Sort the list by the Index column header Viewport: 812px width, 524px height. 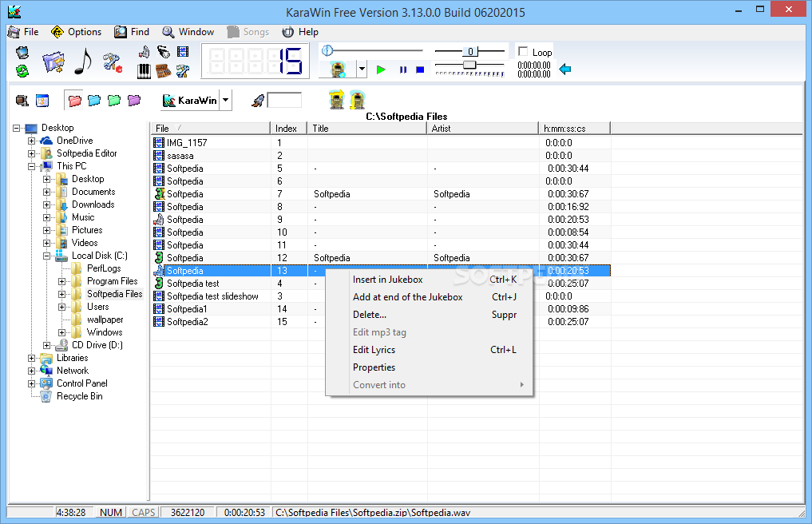pyautogui.click(x=289, y=128)
